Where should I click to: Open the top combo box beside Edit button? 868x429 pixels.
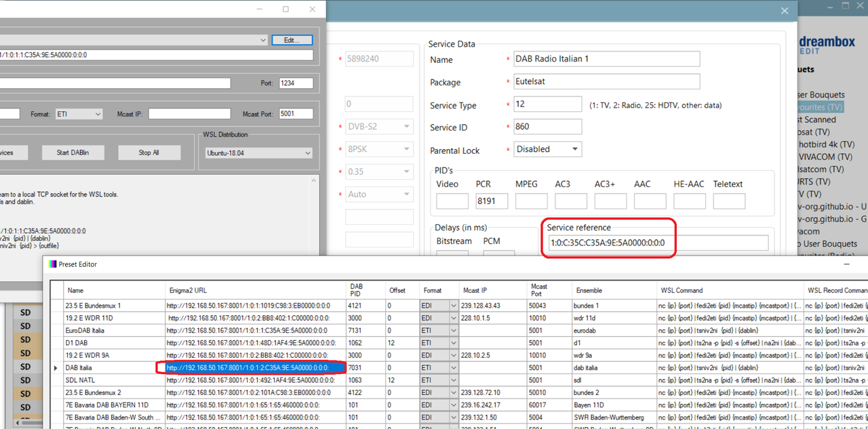262,40
